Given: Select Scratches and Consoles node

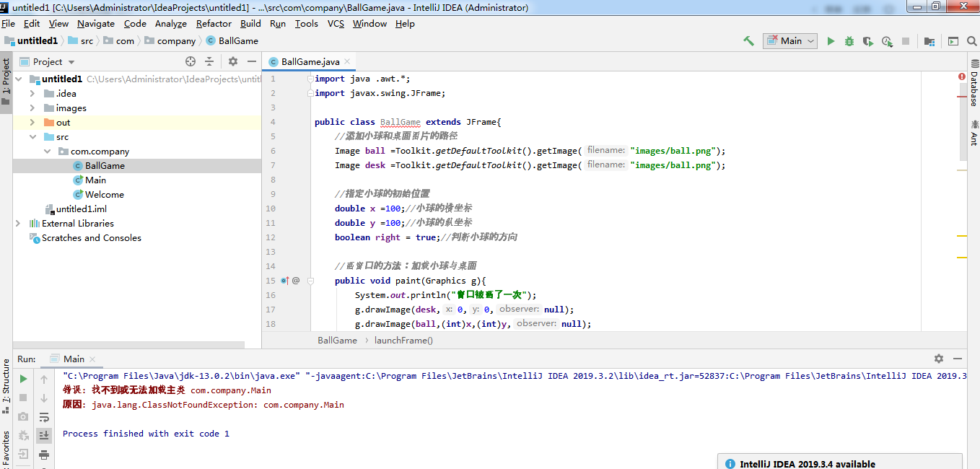Looking at the screenshot, I should (x=92, y=237).
